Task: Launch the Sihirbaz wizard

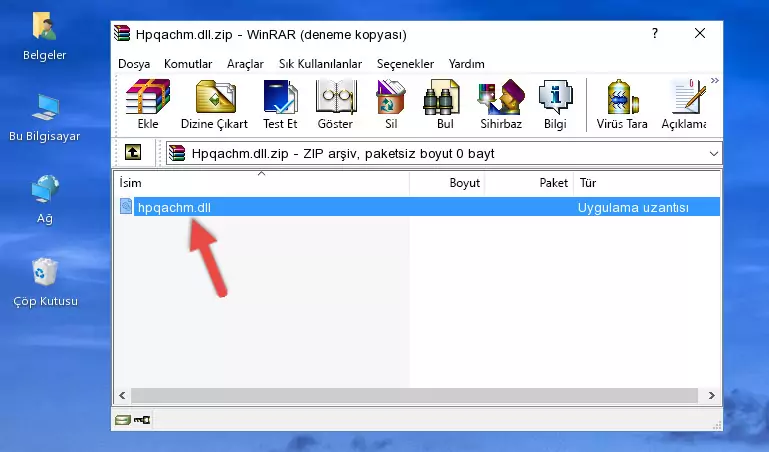Action: click(x=501, y=104)
